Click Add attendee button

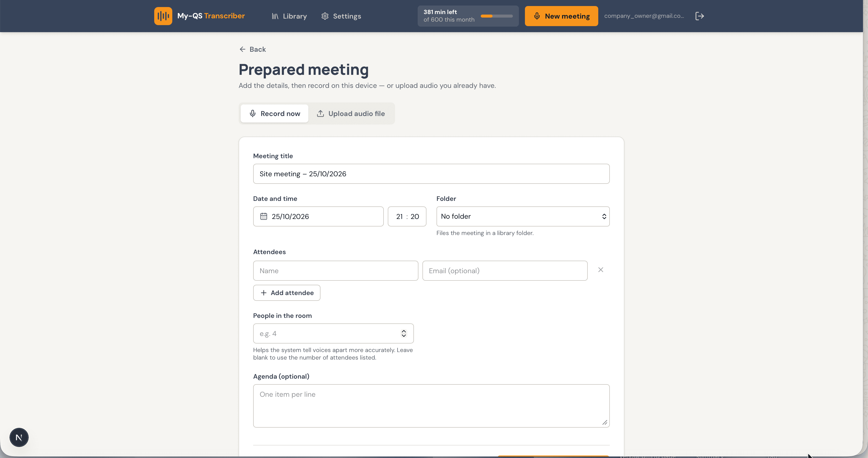287,293
